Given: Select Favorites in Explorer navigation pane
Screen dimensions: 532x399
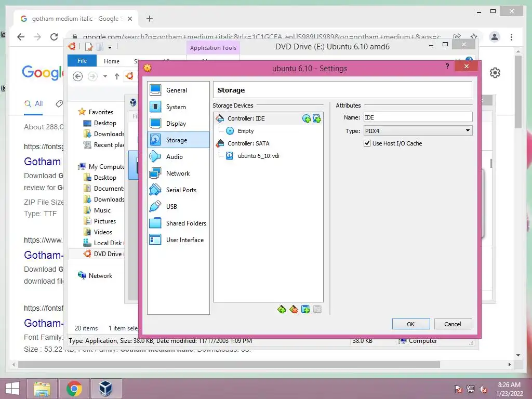Looking at the screenshot, I should coord(101,112).
